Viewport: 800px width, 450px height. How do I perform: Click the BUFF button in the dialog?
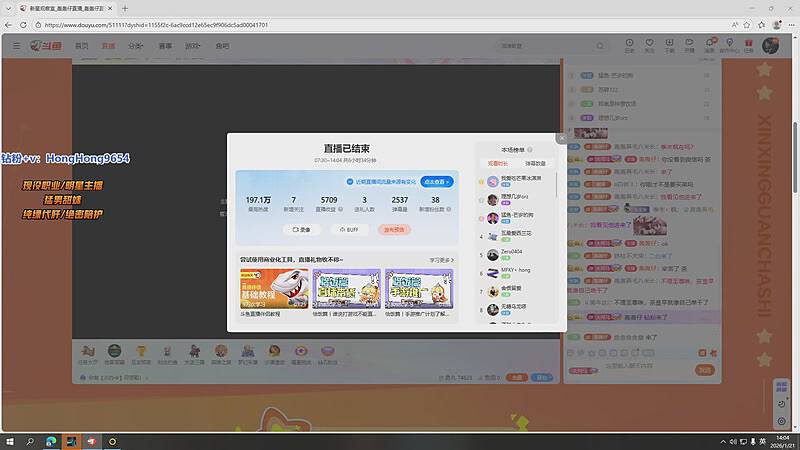click(x=349, y=230)
